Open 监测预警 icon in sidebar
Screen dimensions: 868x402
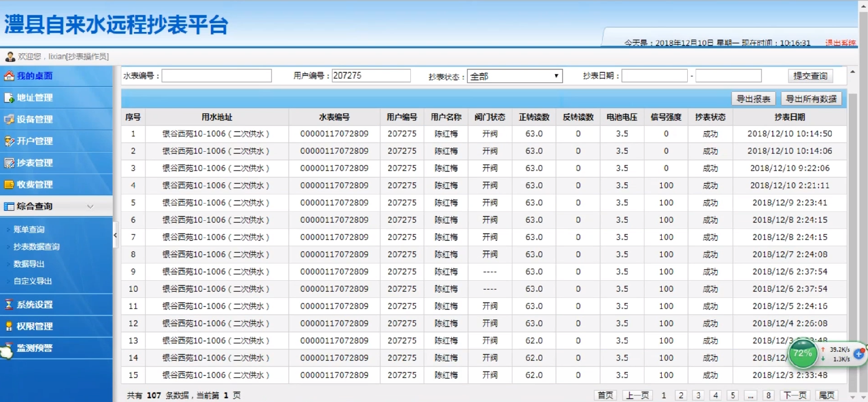pyautogui.click(x=7, y=350)
